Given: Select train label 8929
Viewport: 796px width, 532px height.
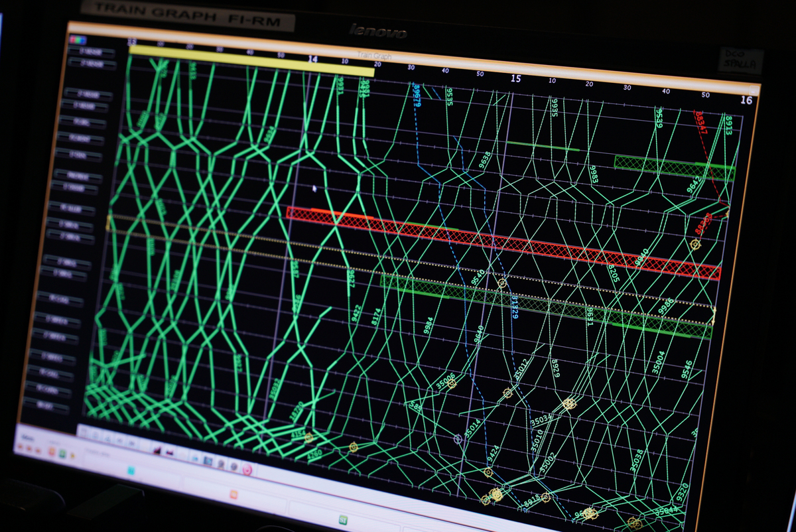Looking at the screenshot, I should click(555, 367).
